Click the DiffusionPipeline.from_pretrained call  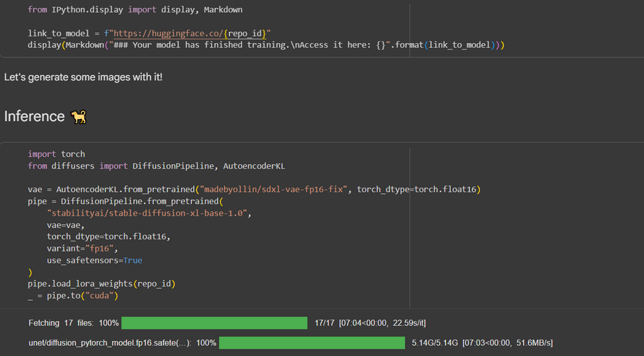point(144,201)
